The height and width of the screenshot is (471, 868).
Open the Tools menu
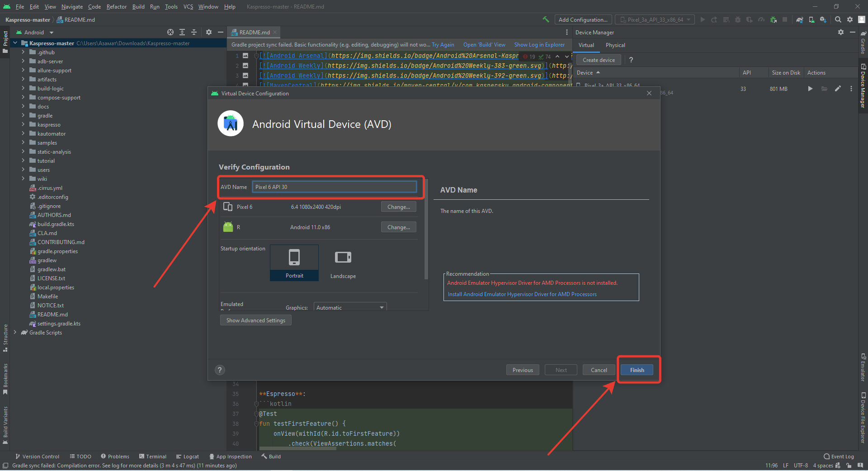(171, 6)
